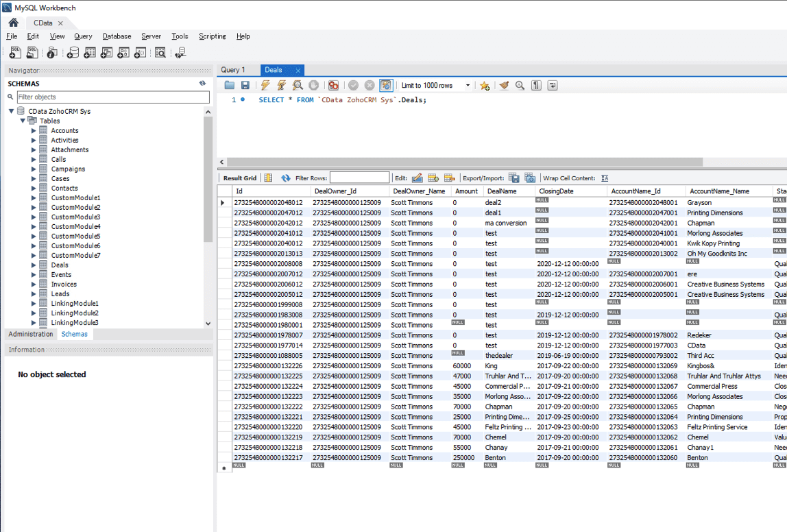This screenshot has width=787, height=532.
Task: Open a new SQL query tab icon
Action: point(15,53)
